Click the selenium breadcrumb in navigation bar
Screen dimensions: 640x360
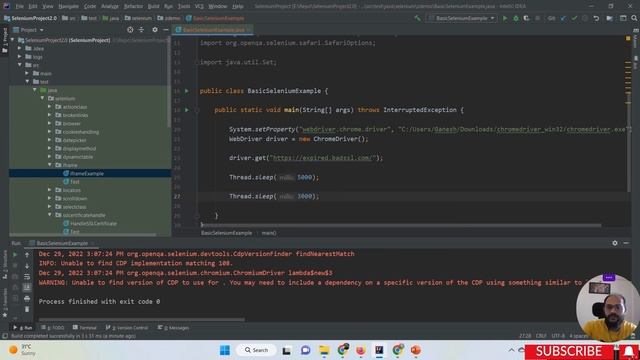click(x=138, y=18)
